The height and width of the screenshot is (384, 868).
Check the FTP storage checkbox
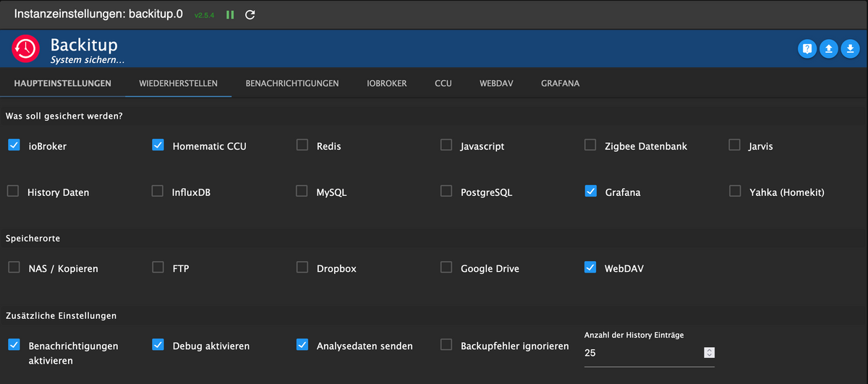click(158, 268)
